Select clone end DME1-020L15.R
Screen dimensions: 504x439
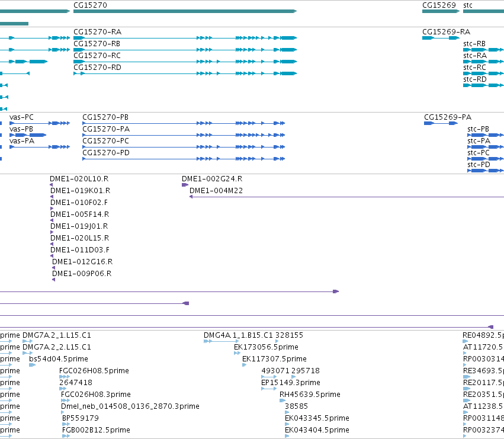52,244
